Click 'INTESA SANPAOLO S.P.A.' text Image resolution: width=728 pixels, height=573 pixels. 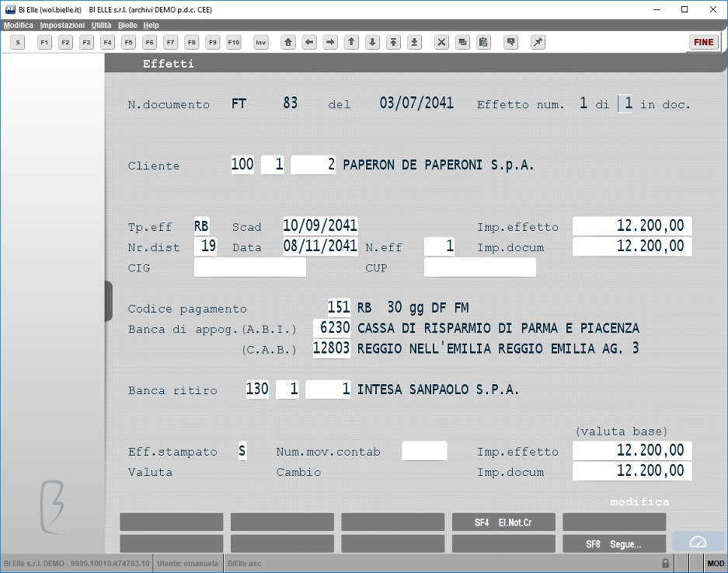[x=438, y=390]
